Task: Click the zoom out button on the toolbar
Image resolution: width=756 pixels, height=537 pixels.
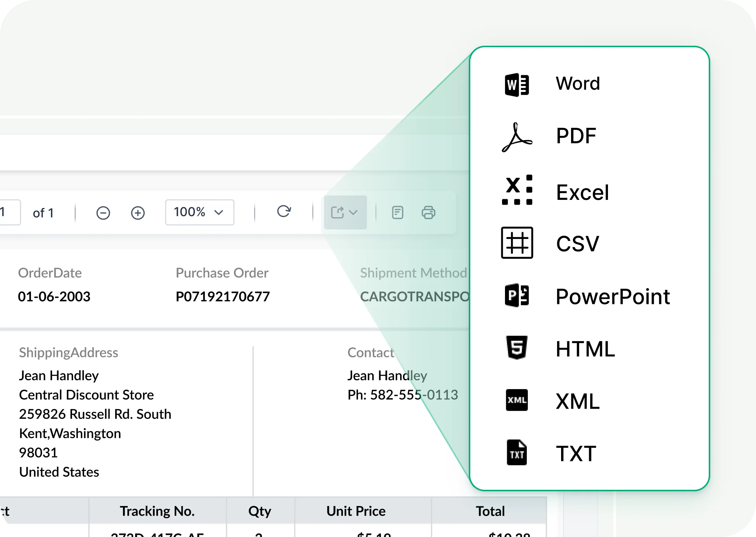Action: click(x=103, y=212)
